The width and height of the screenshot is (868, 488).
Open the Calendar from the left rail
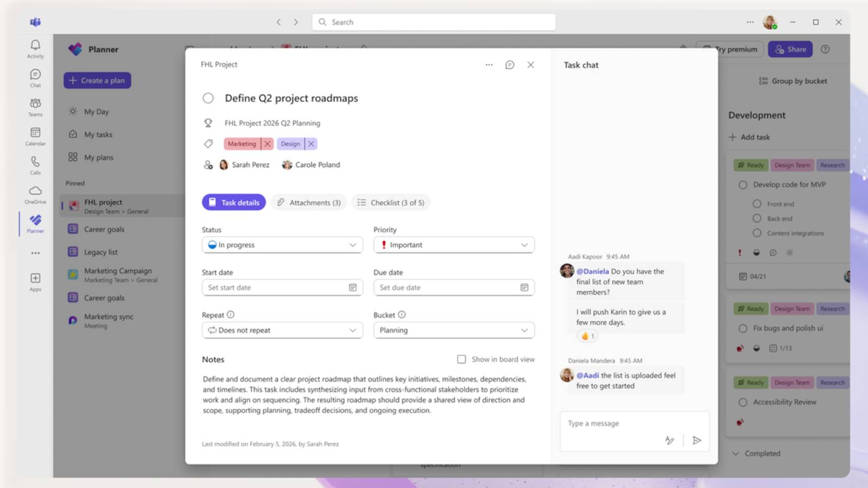(x=35, y=134)
